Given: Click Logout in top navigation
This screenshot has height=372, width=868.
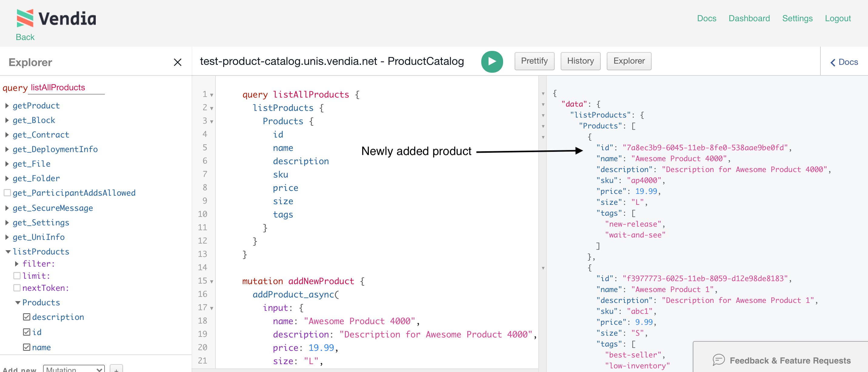Looking at the screenshot, I should pyautogui.click(x=837, y=18).
